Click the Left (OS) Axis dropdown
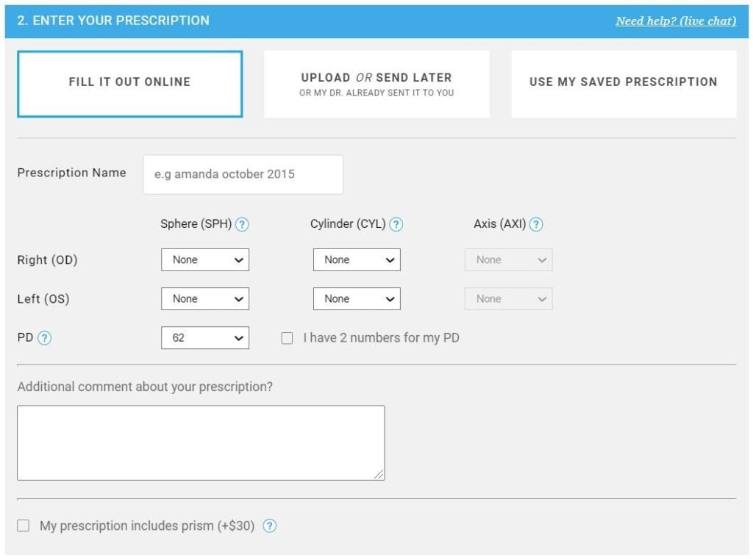753x560 pixels. [508, 299]
